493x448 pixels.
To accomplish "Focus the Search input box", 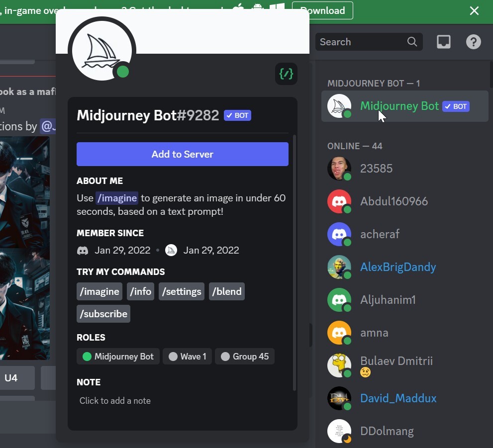I will click(x=361, y=42).
